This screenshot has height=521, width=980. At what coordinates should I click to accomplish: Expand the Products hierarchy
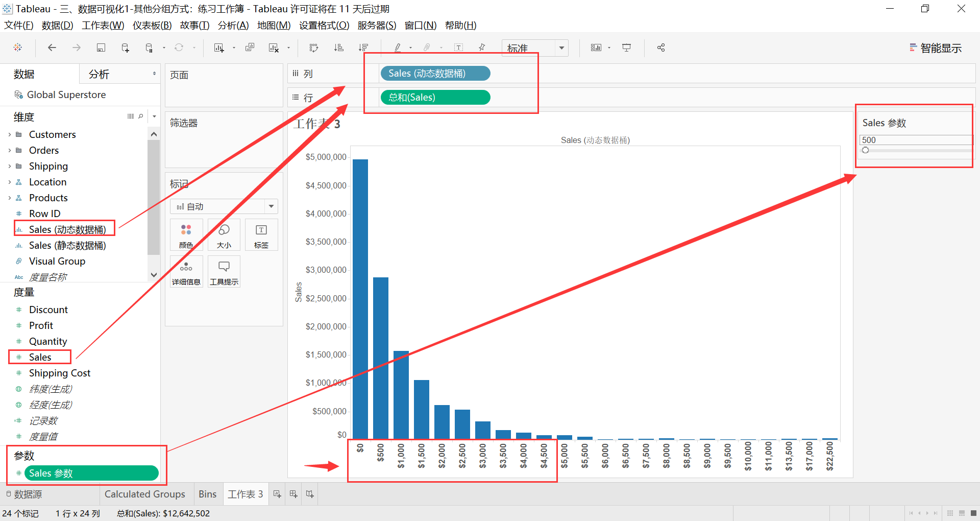tap(9, 198)
